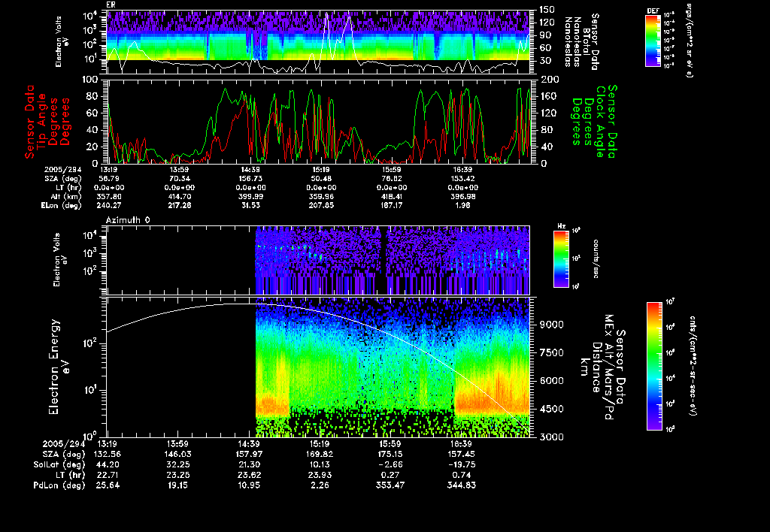
Task: Select ELon value 187.17
Action: click(x=391, y=205)
